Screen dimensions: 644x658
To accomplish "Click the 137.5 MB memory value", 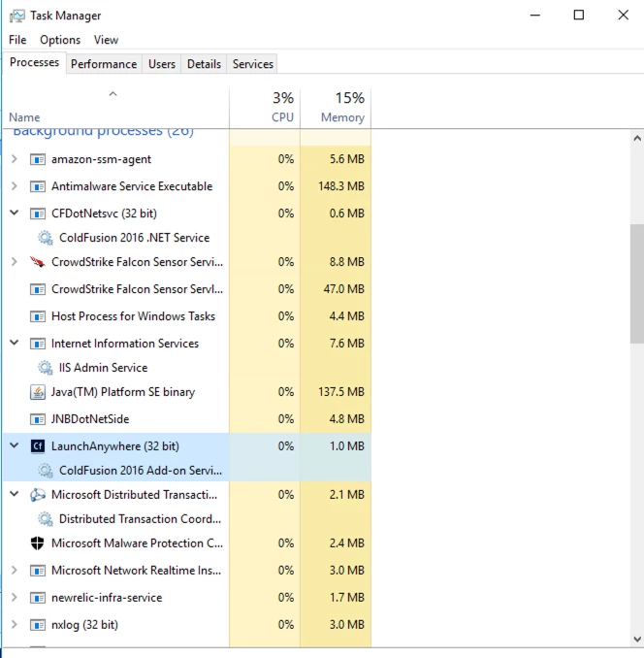I will [x=341, y=392].
